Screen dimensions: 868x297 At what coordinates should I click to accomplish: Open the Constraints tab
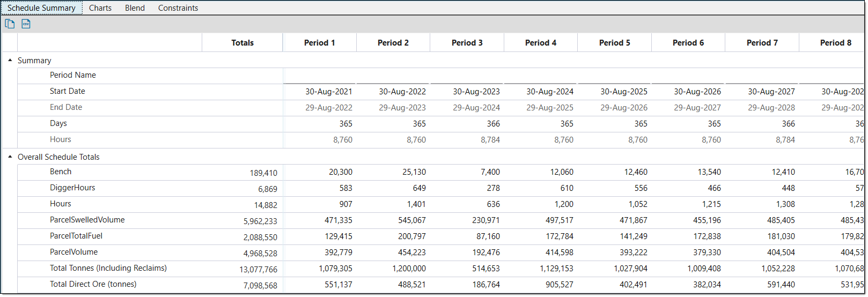pos(178,8)
